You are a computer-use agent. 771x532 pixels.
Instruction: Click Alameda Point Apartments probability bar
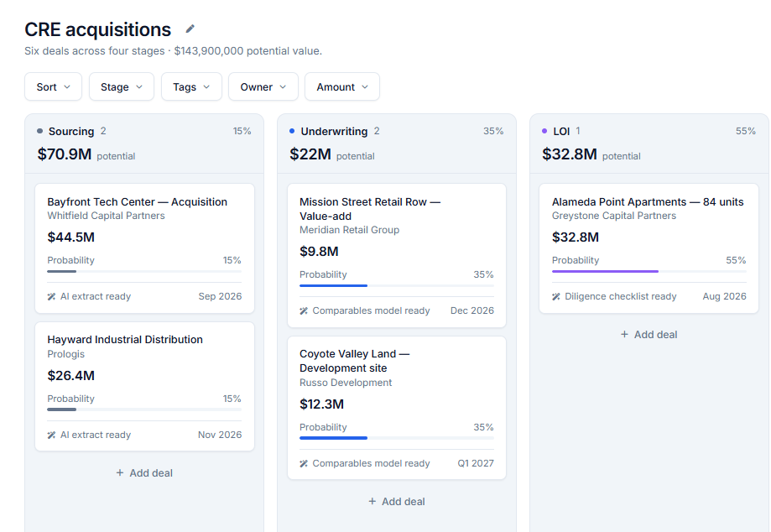click(x=649, y=271)
